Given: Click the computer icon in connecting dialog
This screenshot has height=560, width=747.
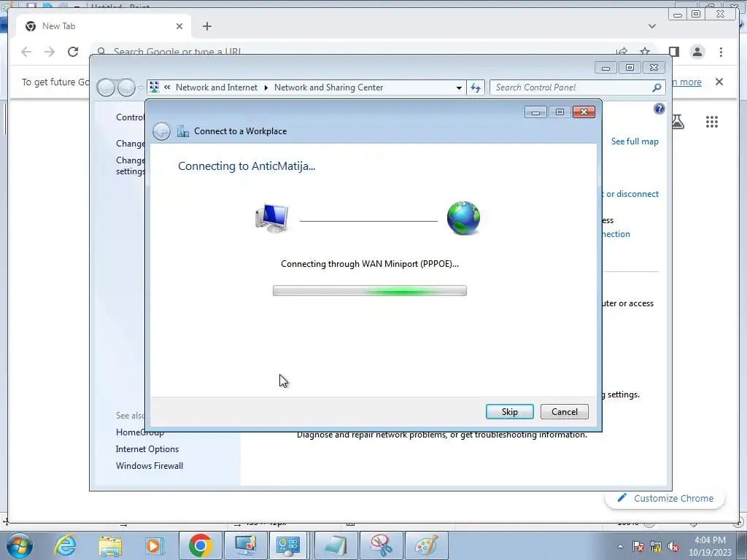Looking at the screenshot, I should 272,218.
